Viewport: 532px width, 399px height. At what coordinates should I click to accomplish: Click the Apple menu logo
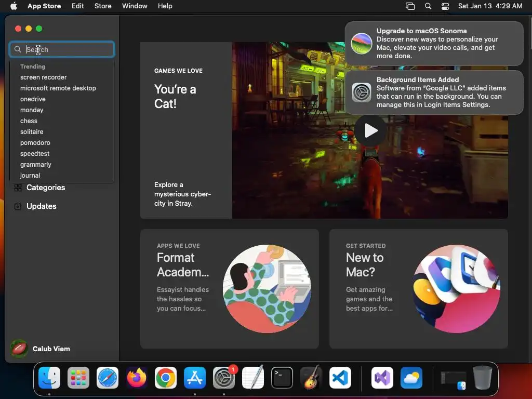14,6
